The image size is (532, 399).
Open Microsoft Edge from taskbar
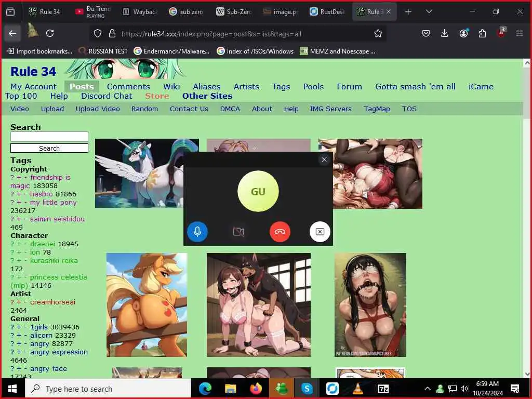click(205, 389)
